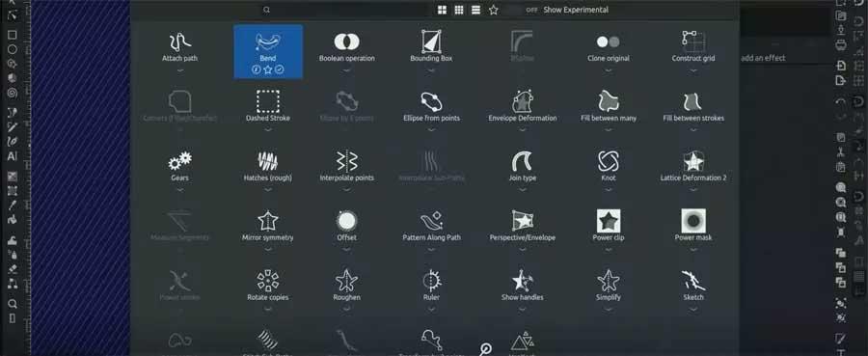Screen dimensions: 868x356
Task: Expand the chevron under Attach path
Action: tap(180, 70)
